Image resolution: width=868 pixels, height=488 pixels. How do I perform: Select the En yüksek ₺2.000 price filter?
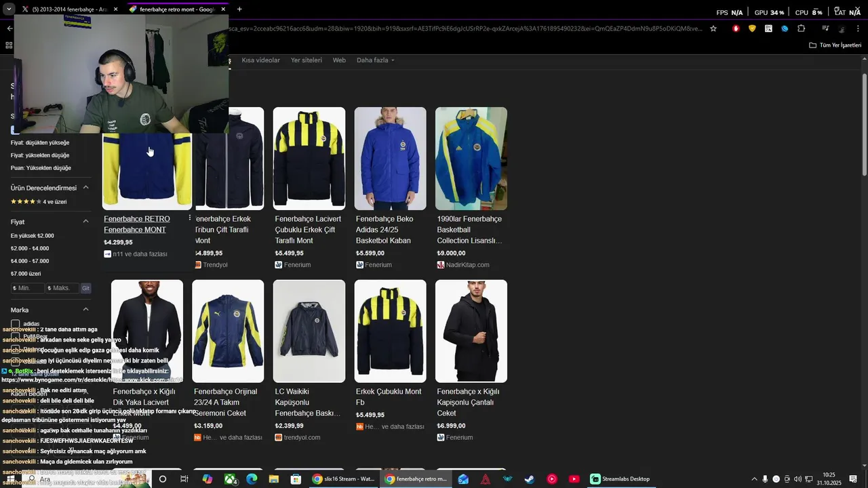[x=32, y=236]
